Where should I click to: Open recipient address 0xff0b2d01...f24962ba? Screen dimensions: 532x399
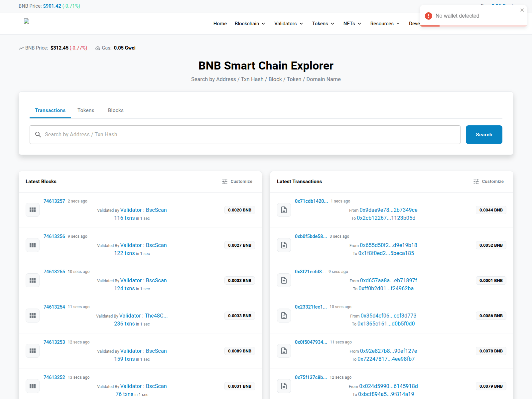[386, 289]
